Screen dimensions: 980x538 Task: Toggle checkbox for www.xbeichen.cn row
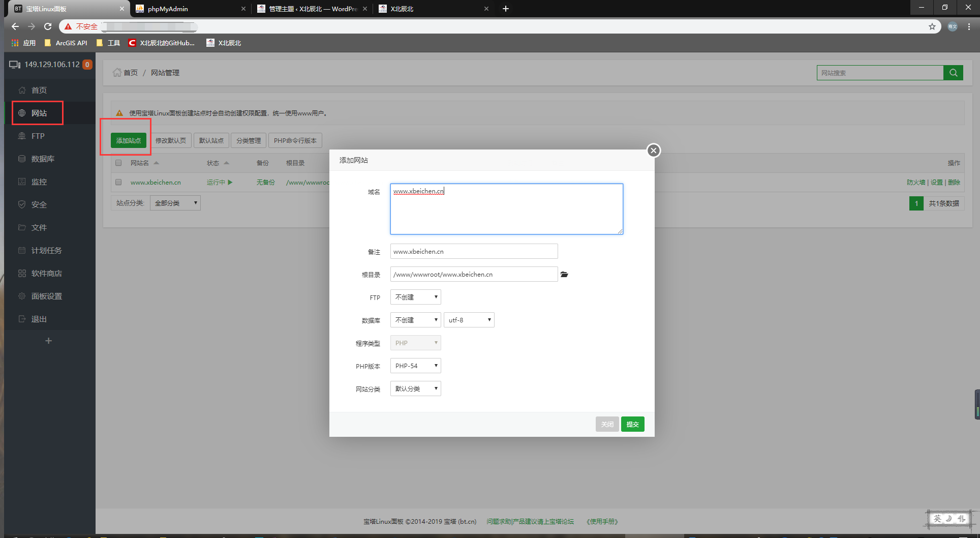coord(118,182)
